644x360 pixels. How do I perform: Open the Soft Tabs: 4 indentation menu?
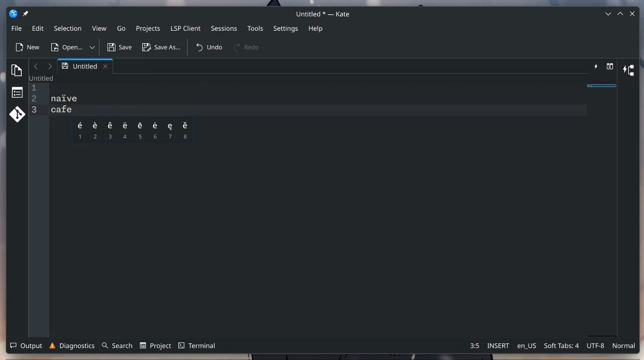point(561,346)
